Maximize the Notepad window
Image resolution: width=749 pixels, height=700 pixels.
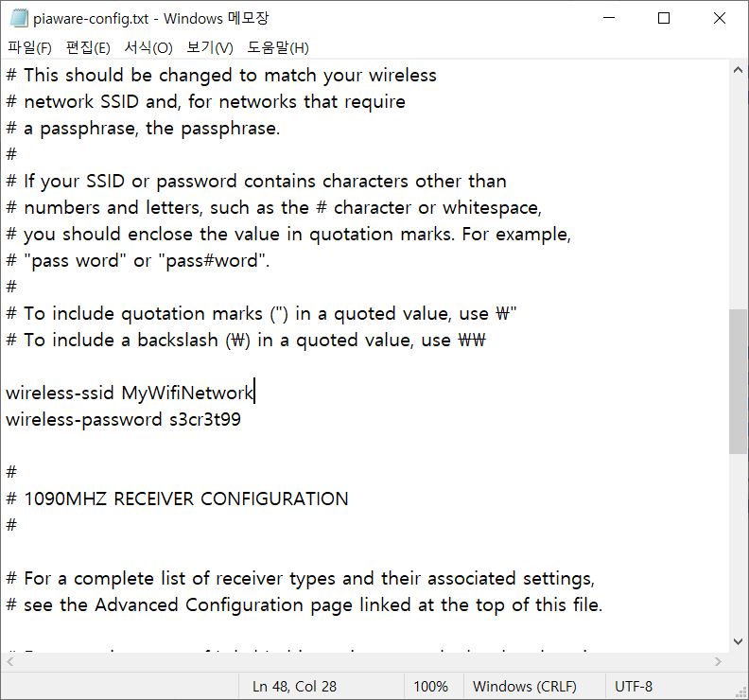[664, 18]
